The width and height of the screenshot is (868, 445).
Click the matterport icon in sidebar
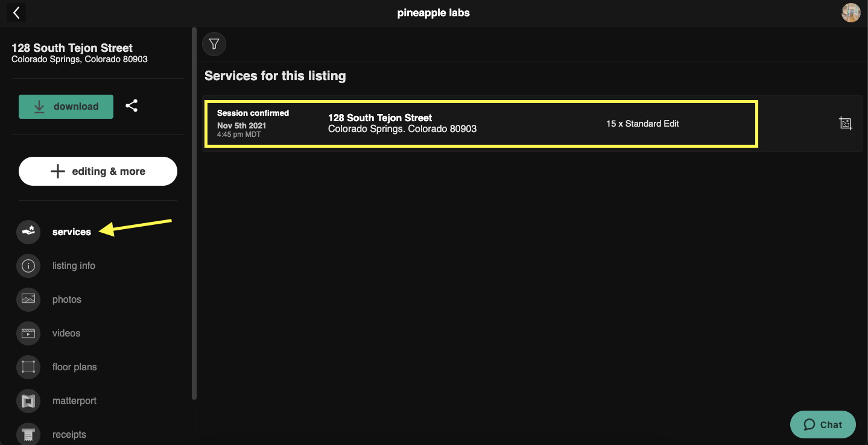28,401
